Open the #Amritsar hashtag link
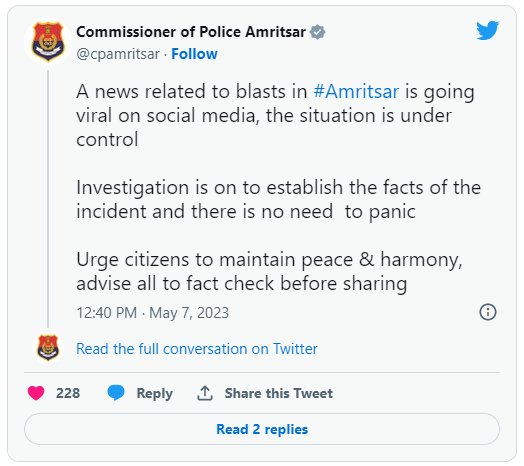The image size is (524, 466). pos(356,92)
